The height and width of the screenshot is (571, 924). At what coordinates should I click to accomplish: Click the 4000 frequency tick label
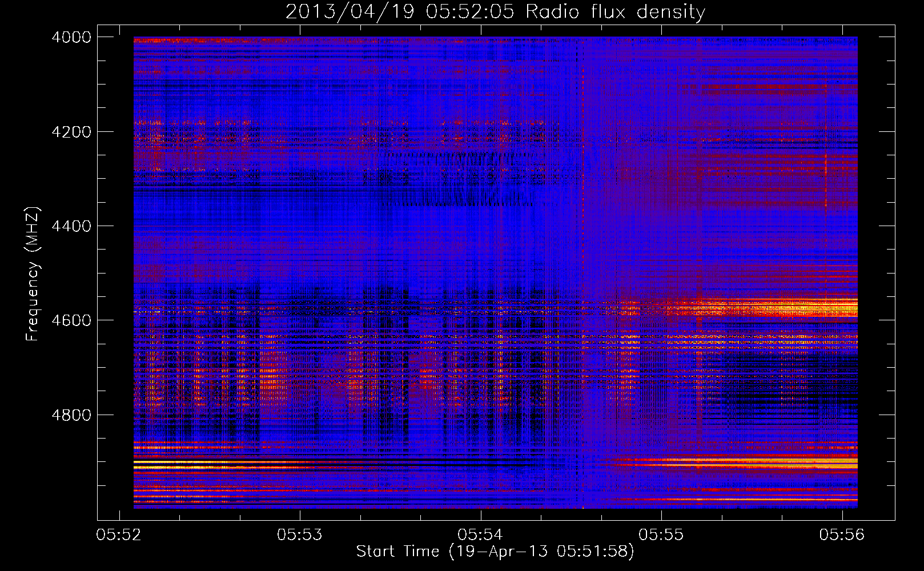tap(71, 37)
